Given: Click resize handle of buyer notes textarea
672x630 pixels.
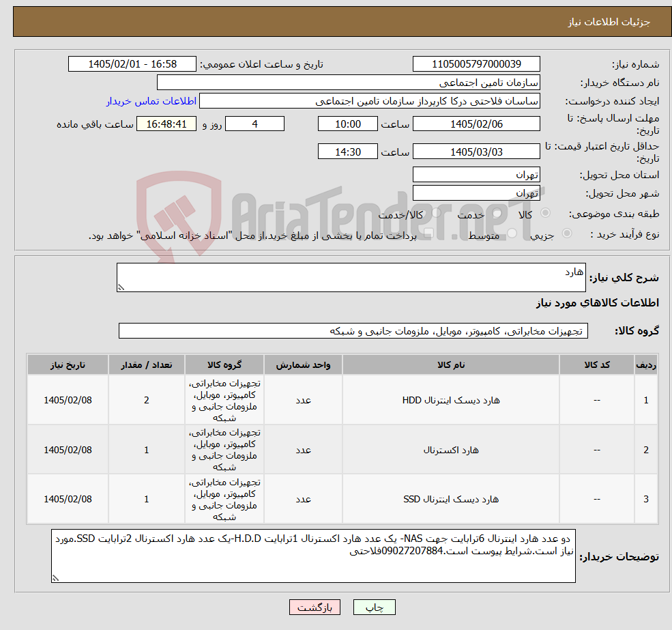Looking at the screenshot, I should [55, 578].
